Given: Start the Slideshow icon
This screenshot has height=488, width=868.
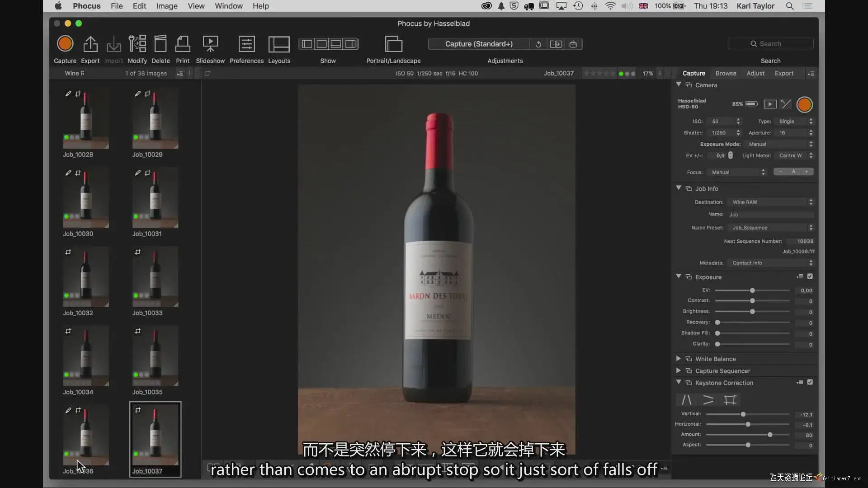Looking at the screenshot, I should 210,44.
